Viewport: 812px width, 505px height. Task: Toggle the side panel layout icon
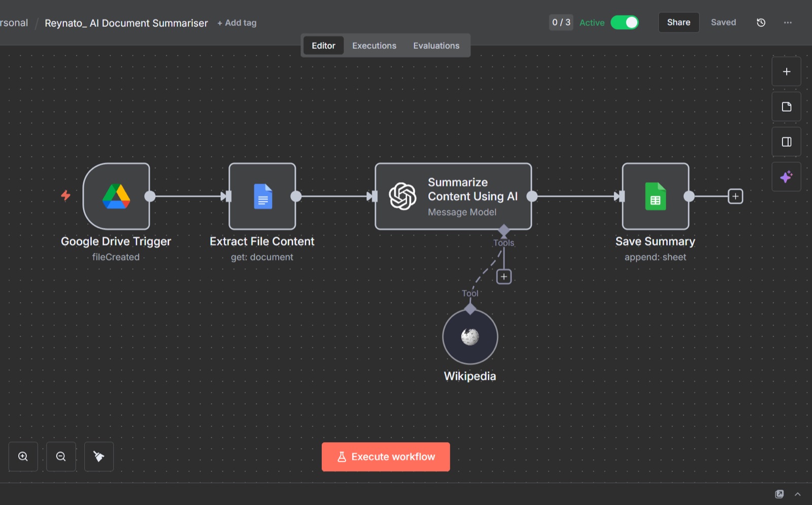click(787, 142)
